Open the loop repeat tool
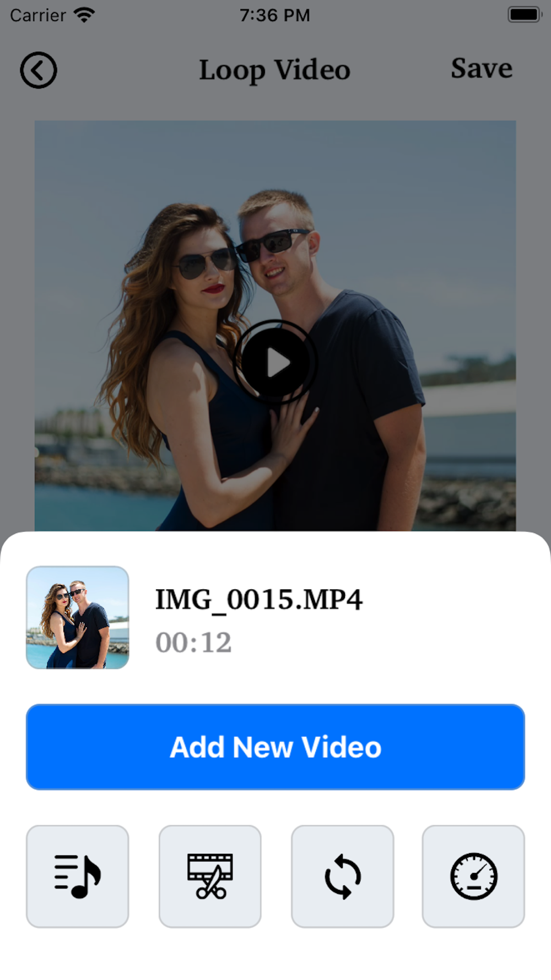The image size is (551, 980). [343, 876]
